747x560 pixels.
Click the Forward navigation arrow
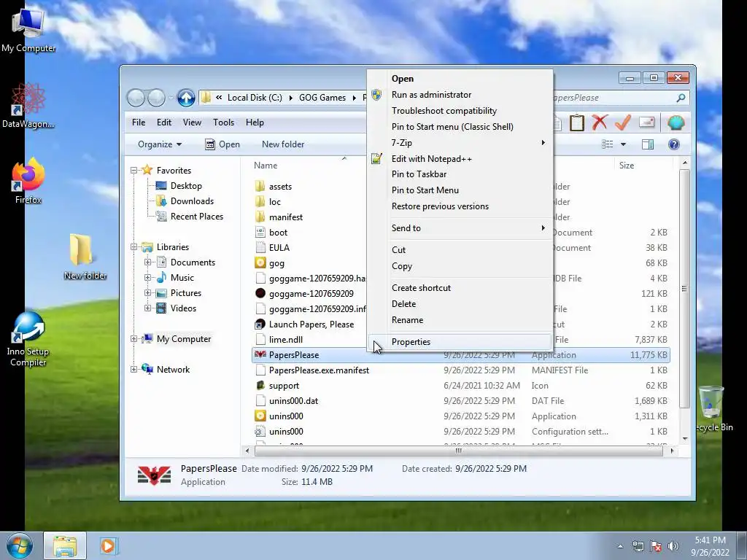[x=156, y=98]
